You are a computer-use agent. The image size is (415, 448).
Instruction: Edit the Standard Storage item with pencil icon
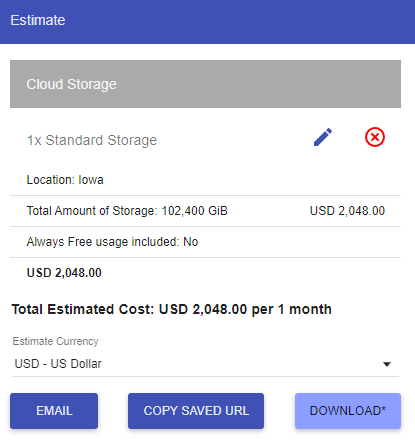click(323, 137)
